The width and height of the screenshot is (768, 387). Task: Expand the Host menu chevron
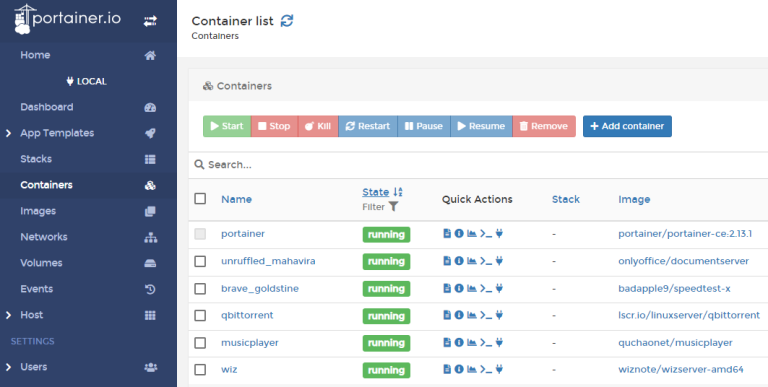pyautogui.click(x=8, y=315)
